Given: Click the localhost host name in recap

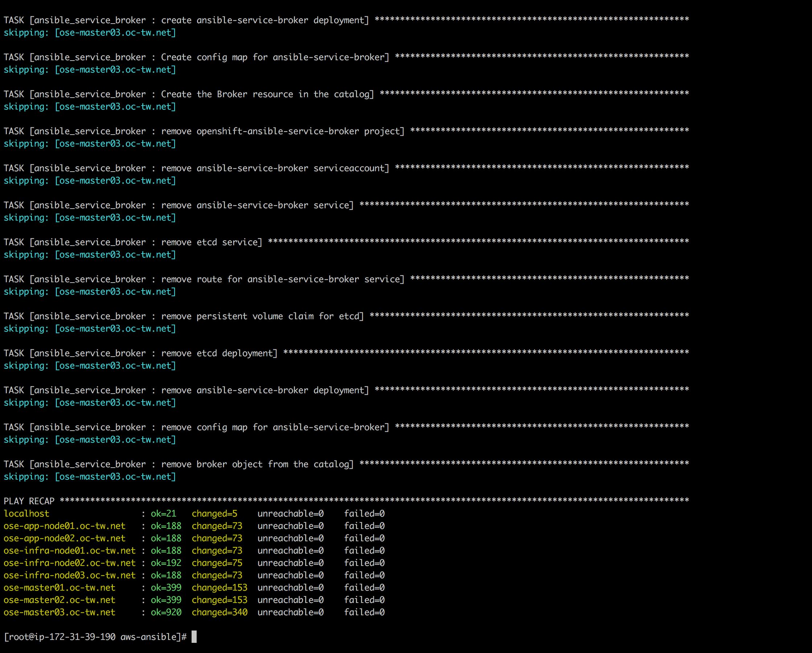Looking at the screenshot, I should [26, 513].
